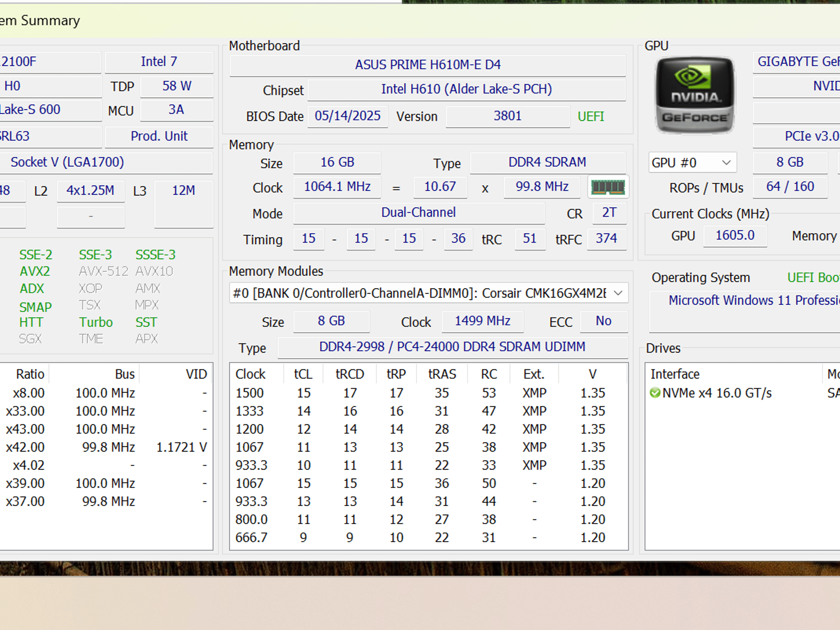Select the Socket V (LGA1700) field

106,162
